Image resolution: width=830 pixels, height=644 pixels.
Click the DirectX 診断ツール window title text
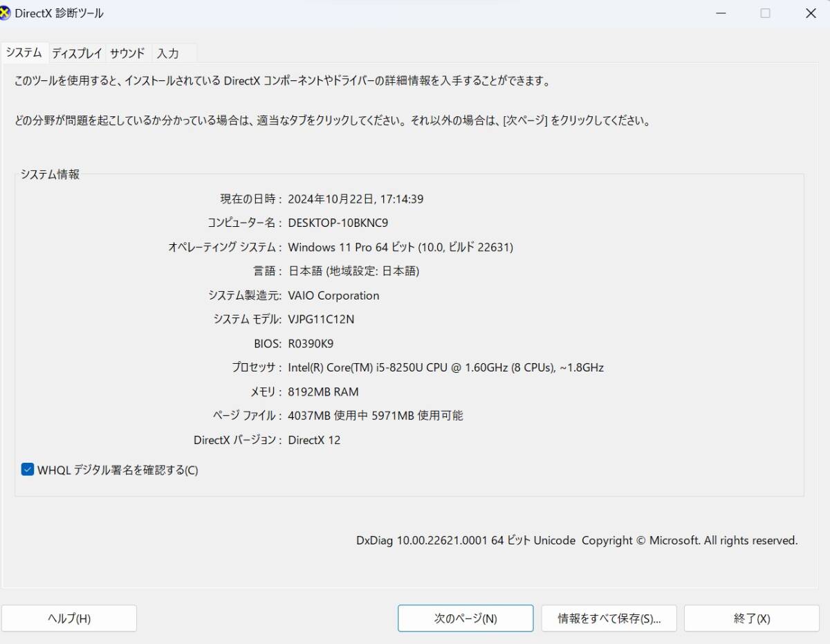(x=59, y=13)
